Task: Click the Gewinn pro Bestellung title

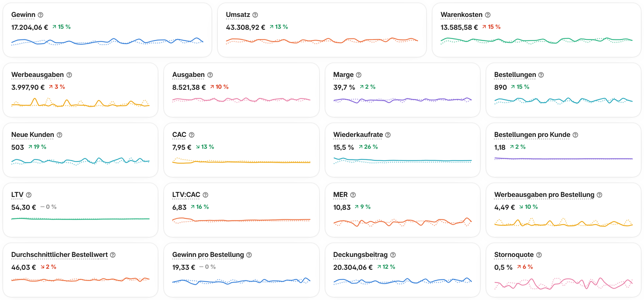Action: tap(208, 255)
